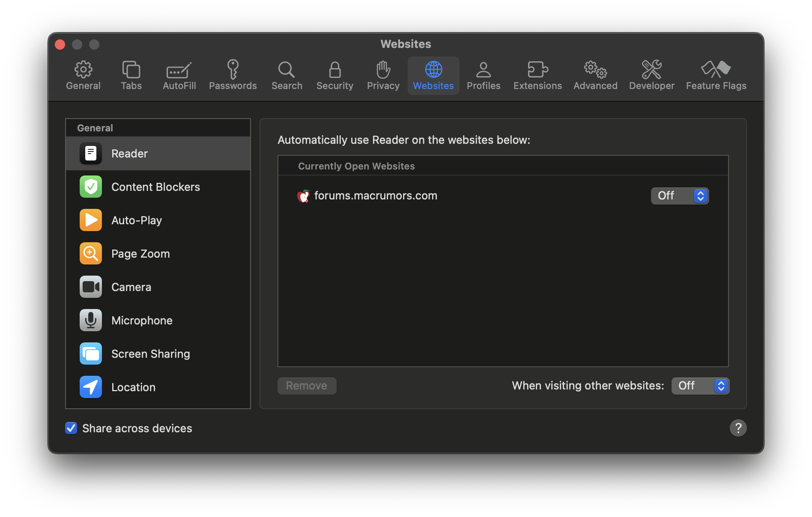Open the Extensions puzzle icon
The width and height of the screenshot is (812, 517).
[537, 69]
